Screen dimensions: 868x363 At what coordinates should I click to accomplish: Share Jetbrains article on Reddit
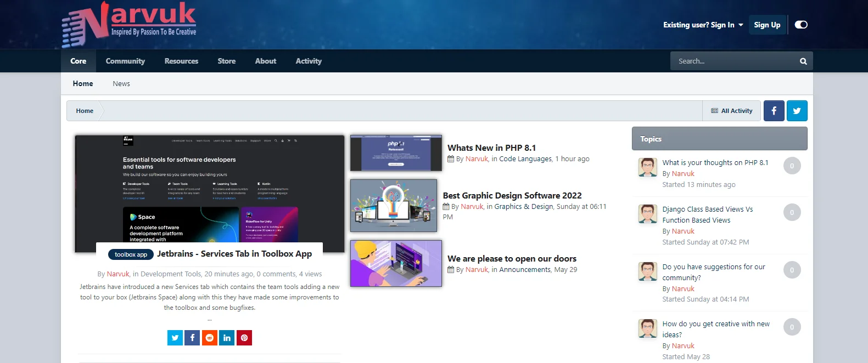pos(210,338)
